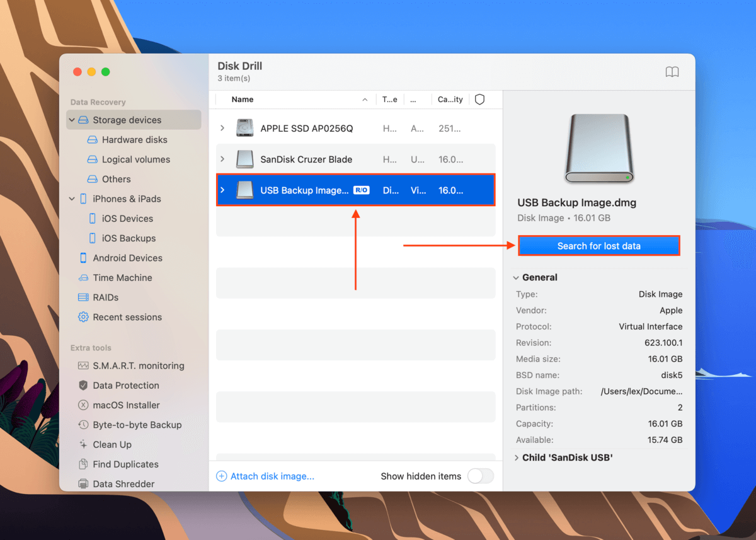Open Data Protection tool
This screenshot has width=756, height=540.
tap(126, 385)
